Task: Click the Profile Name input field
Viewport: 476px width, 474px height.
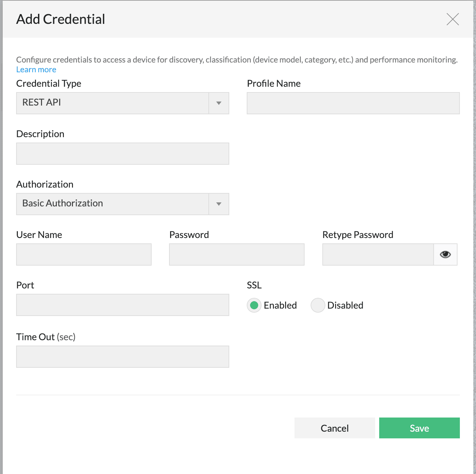Action: [x=353, y=103]
